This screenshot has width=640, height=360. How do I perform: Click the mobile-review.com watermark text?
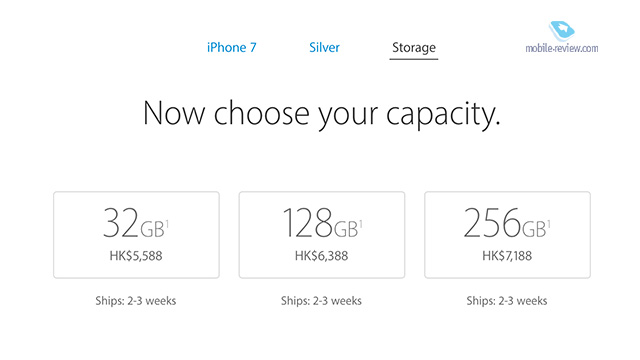point(562,48)
